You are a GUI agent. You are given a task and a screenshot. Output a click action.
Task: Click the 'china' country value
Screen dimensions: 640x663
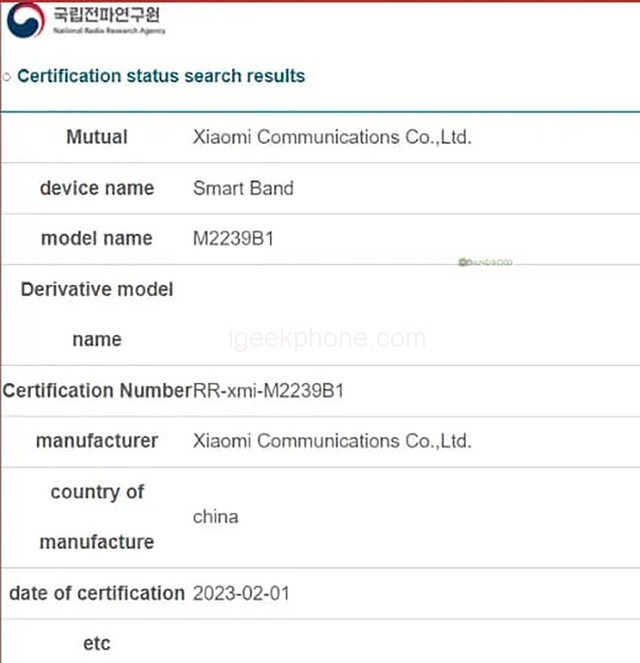[215, 517]
